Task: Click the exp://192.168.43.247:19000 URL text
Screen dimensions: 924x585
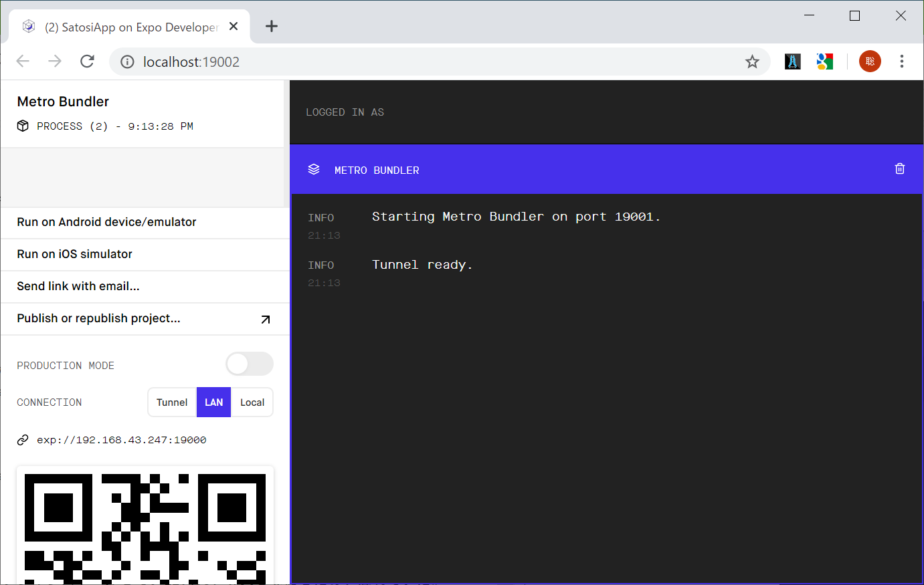Action: coord(122,440)
